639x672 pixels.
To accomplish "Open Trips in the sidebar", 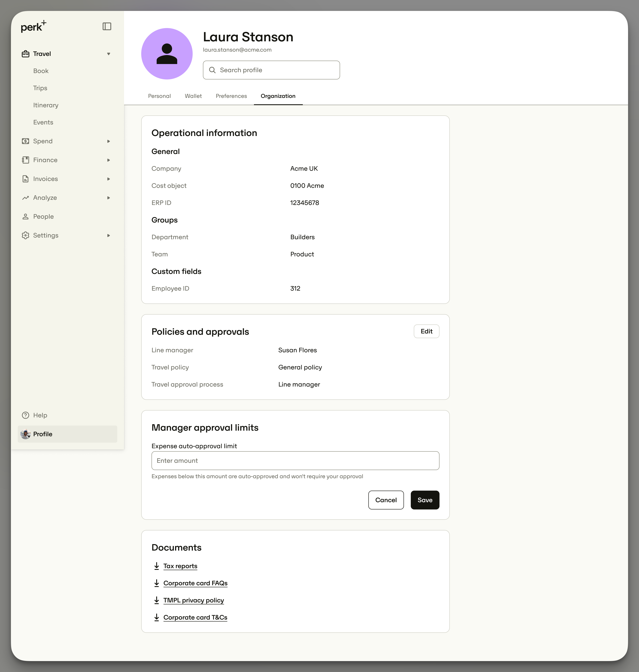I will tap(40, 88).
